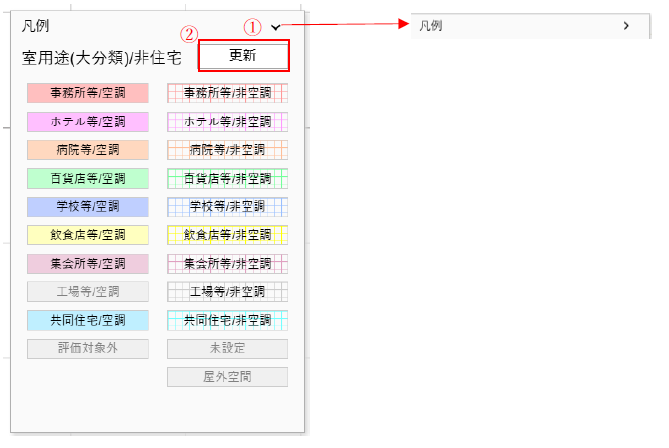This screenshot has height=448, width=669.
Task: Expand the collapsed 凡例 panel chevron
Action: coord(626,26)
